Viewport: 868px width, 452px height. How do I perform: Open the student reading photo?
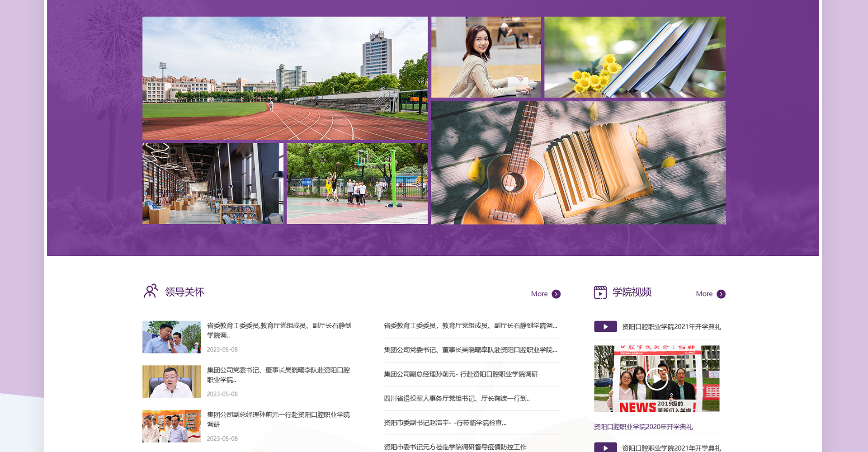coord(486,57)
